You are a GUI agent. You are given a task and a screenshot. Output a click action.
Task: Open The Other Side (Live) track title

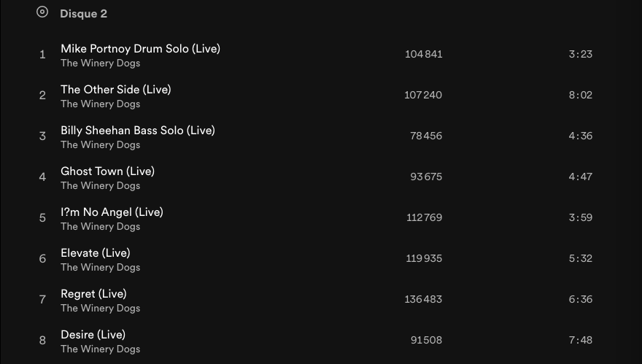click(x=115, y=90)
